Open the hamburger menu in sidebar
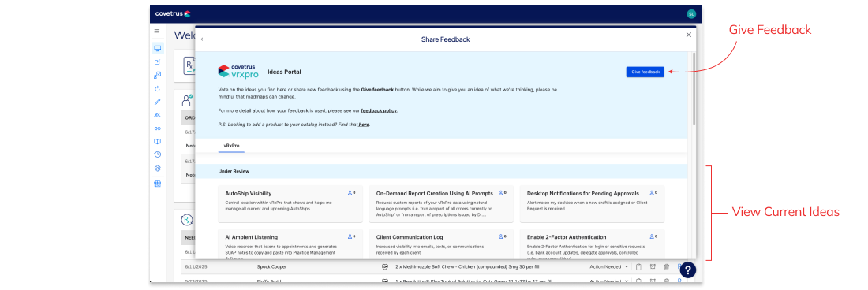 pos(157,31)
